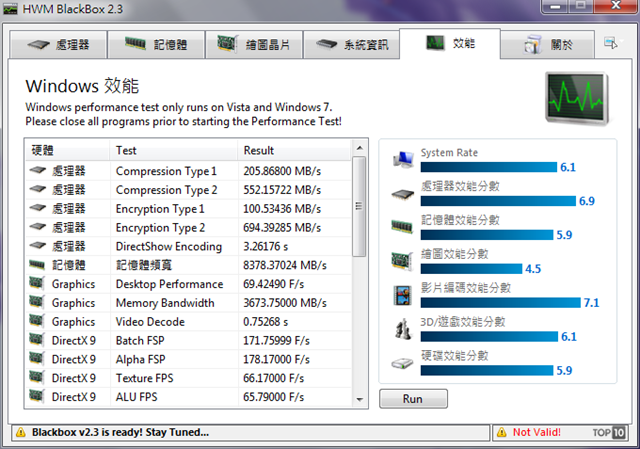Click the TOP 10 badge
This screenshot has width=640, height=449.
609,432
